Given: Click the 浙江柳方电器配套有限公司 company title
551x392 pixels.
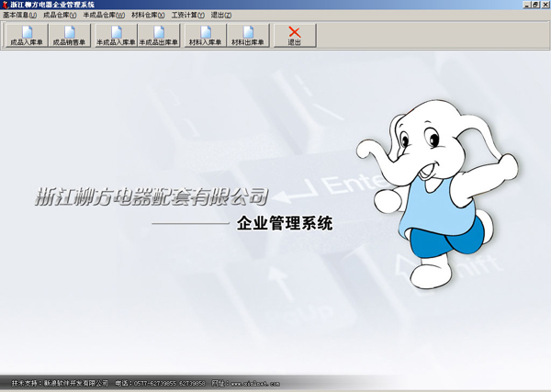Looking at the screenshot, I should tap(149, 196).
